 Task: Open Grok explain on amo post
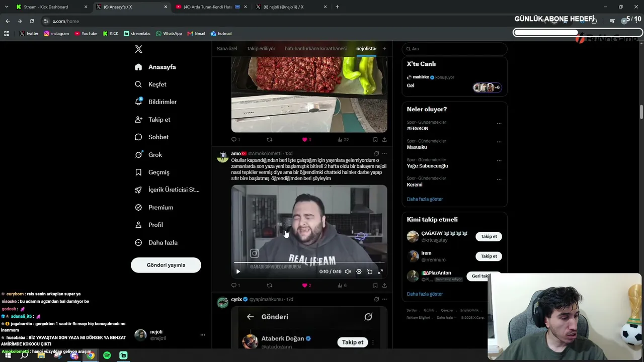point(376,153)
